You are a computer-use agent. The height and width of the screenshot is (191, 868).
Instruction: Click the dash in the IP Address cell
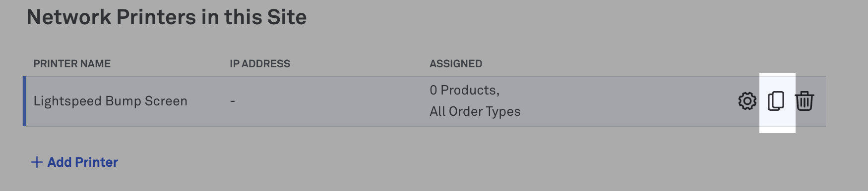pos(233,101)
